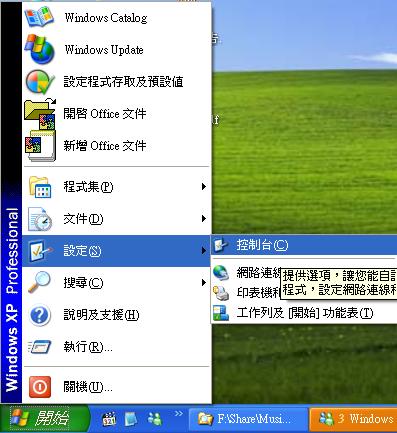Switch to F:\Share\Musi... taskbar button
The height and width of the screenshot is (433, 397).
pyautogui.click(x=249, y=419)
